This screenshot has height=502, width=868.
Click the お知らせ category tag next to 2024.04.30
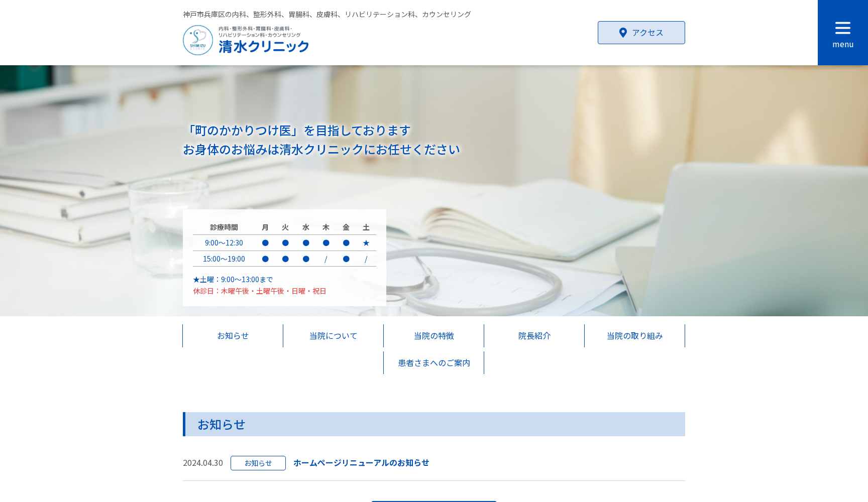(258, 463)
